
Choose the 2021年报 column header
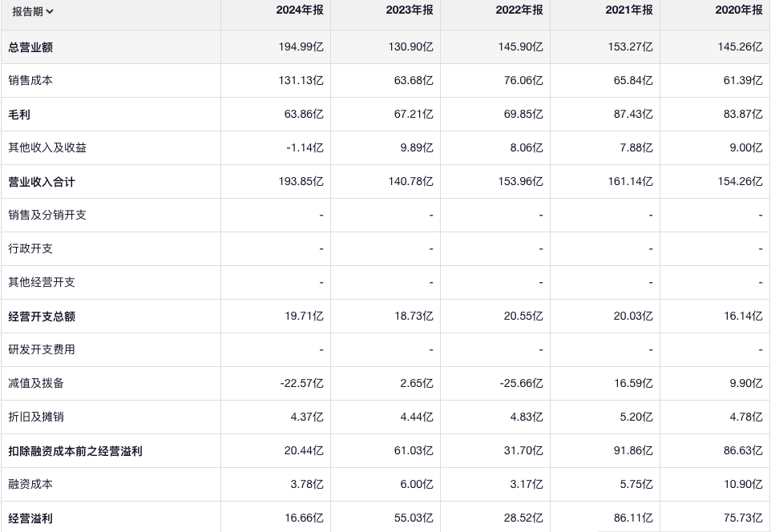coord(629,10)
